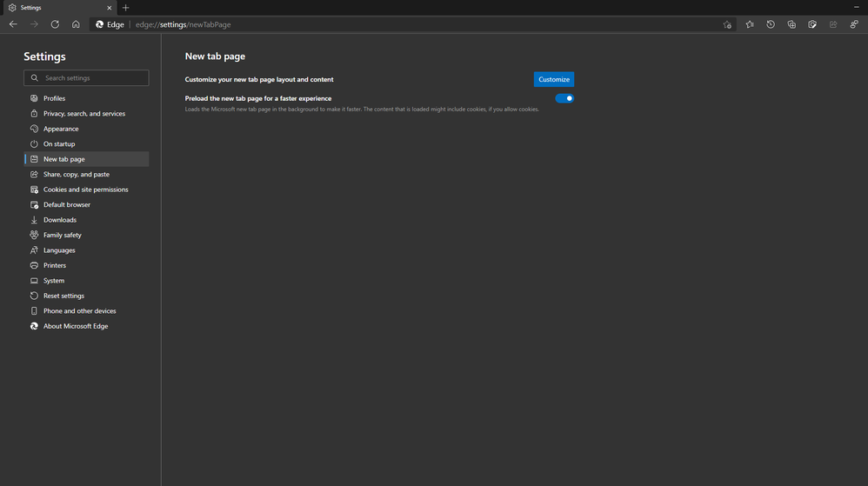Open Profiles settings

click(x=86, y=98)
